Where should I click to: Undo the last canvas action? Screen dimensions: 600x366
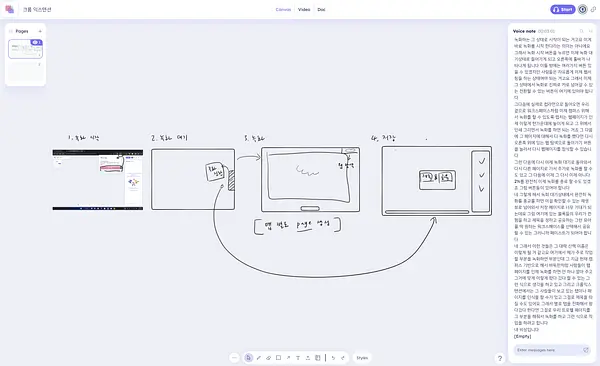(x=333, y=358)
